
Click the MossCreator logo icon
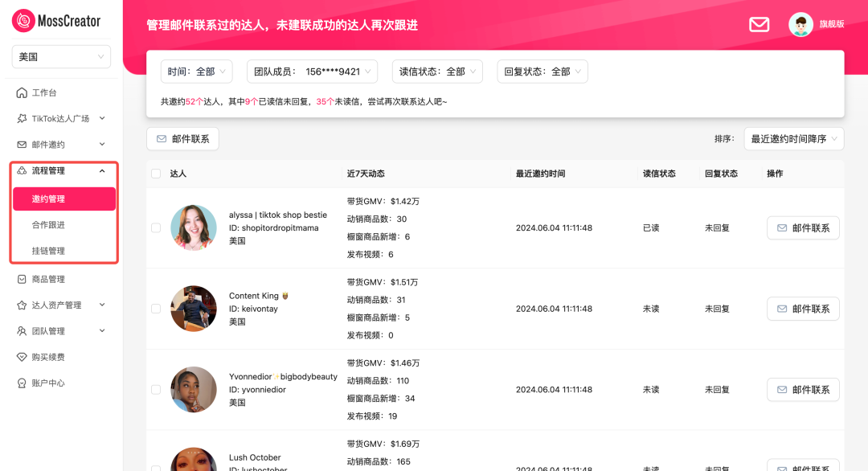point(23,20)
